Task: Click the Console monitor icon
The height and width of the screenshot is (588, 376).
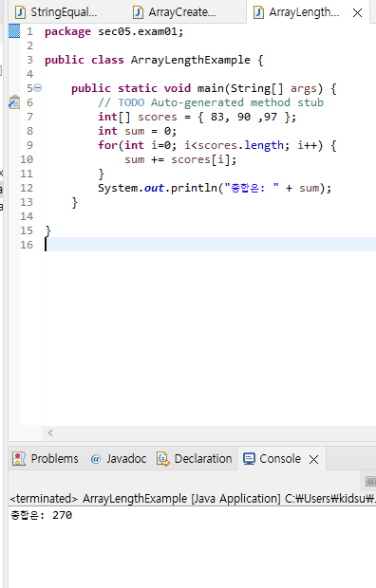Action: click(x=249, y=459)
